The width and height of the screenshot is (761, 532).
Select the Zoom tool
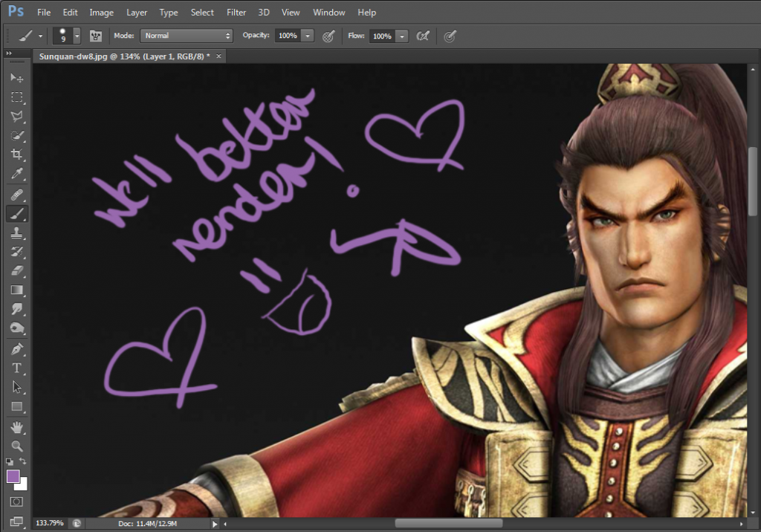pyautogui.click(x=16, y=446)
